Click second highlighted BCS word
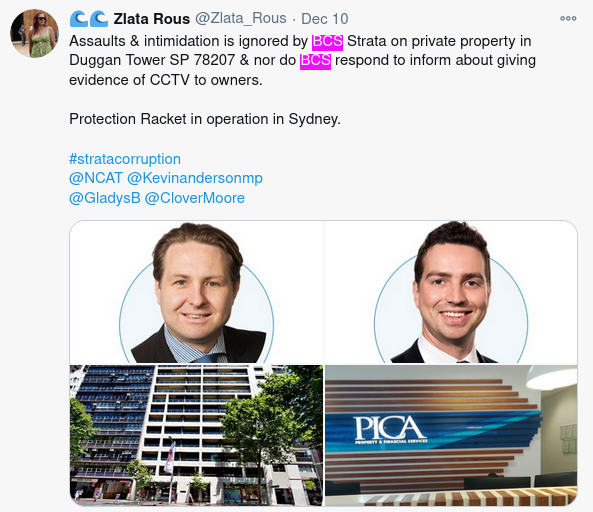 click(315, 61)
